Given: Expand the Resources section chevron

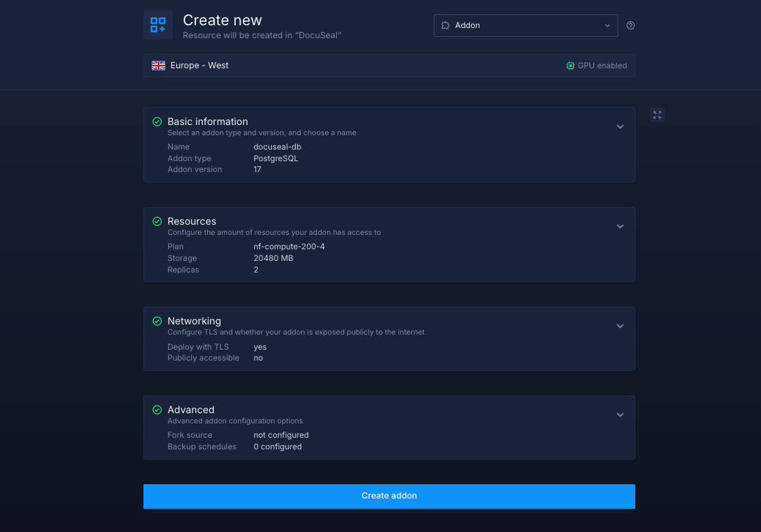Looking at the screenshot, I should click(620, 226).
